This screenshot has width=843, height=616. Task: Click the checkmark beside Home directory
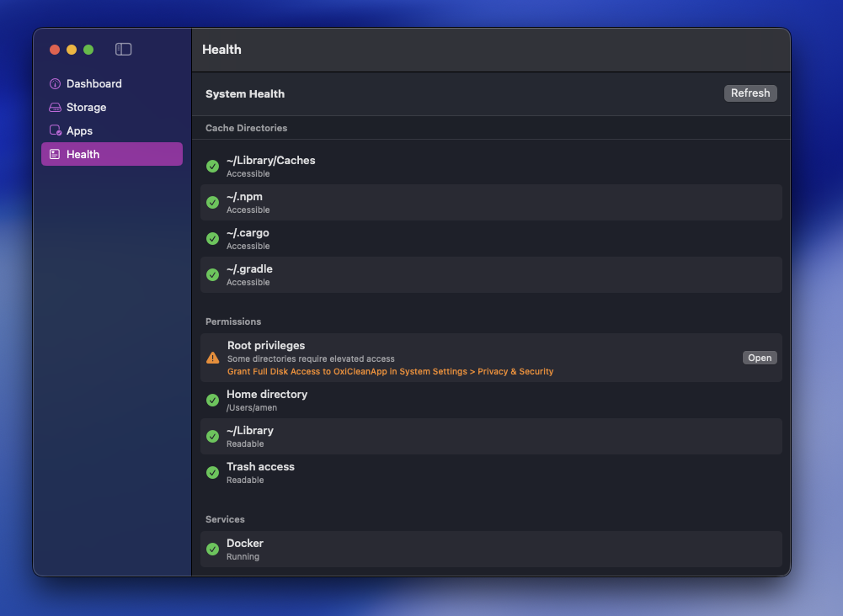212,400
